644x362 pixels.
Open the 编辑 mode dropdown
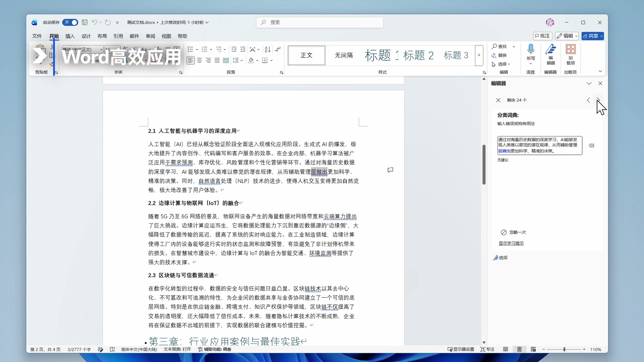(567, 36)
